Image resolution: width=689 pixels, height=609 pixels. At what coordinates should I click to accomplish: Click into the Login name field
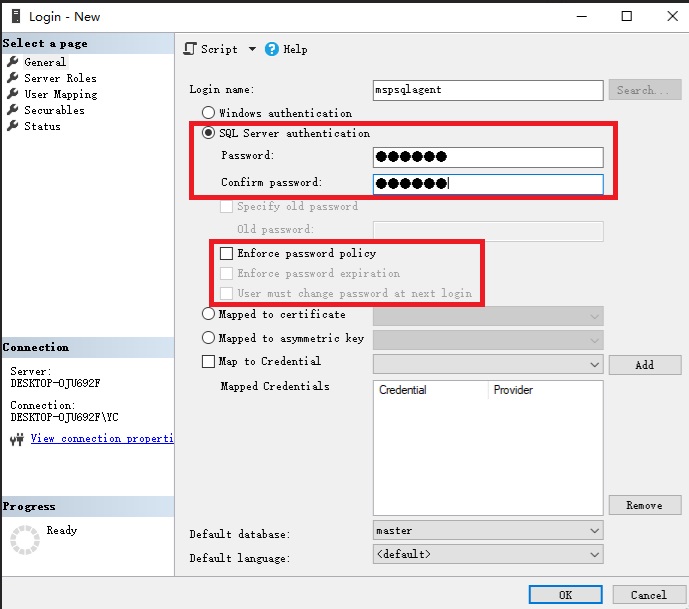(x=487, y=90)
